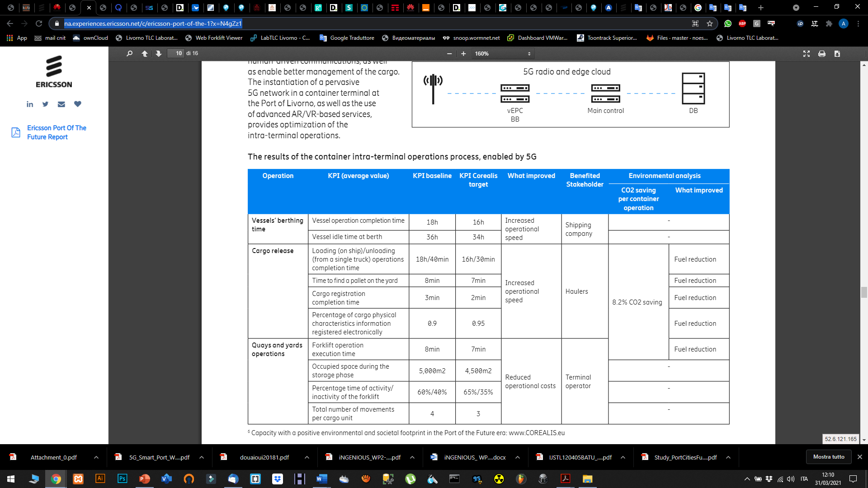Expand options for IJSTL120405BATU_....pdf download

tap(623, 457)
